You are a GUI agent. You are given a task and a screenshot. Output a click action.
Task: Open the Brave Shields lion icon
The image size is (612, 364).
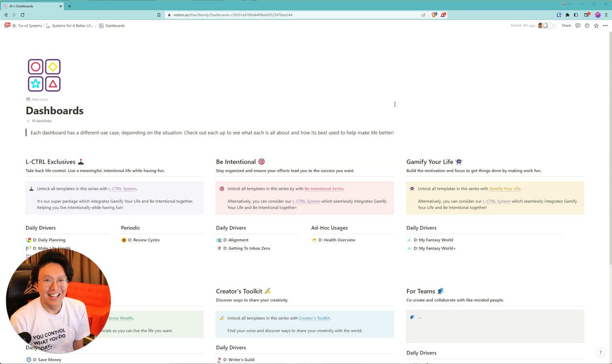[434, 15]
